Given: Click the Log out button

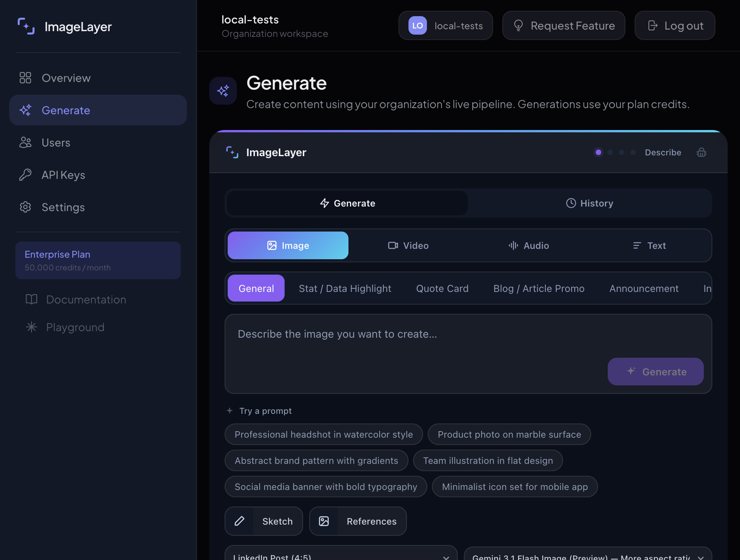Looking at the screenshot, I should click(675, 25).
